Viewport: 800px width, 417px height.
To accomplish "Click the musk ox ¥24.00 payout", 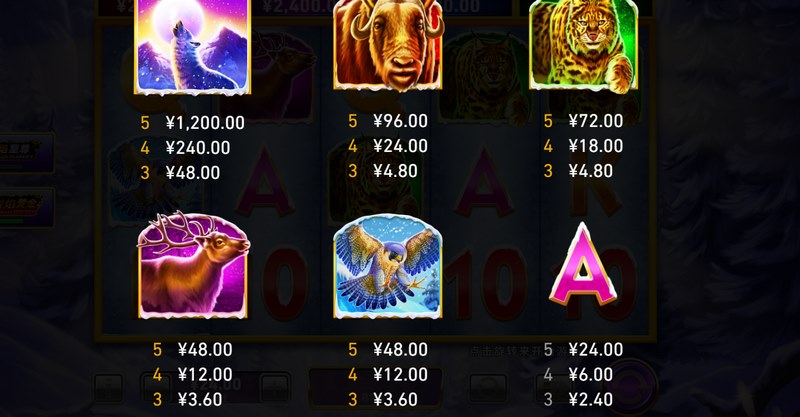I will click(x=401, y=146).
